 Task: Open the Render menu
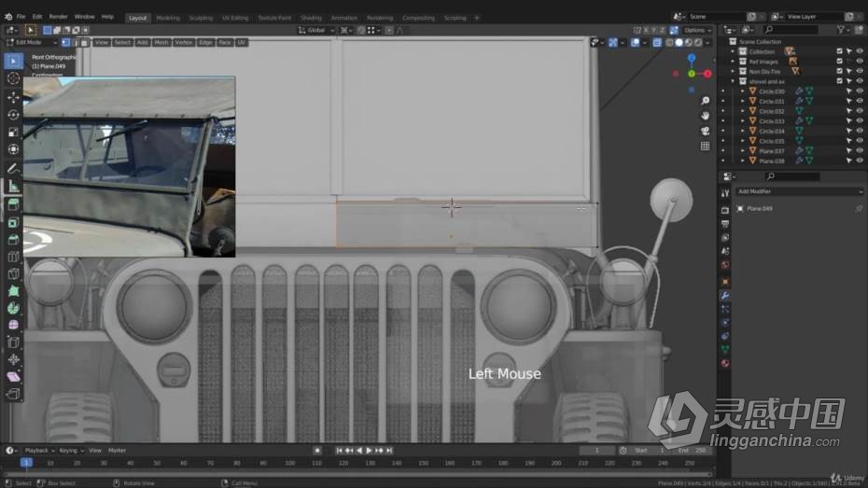[x=58, y=17]
